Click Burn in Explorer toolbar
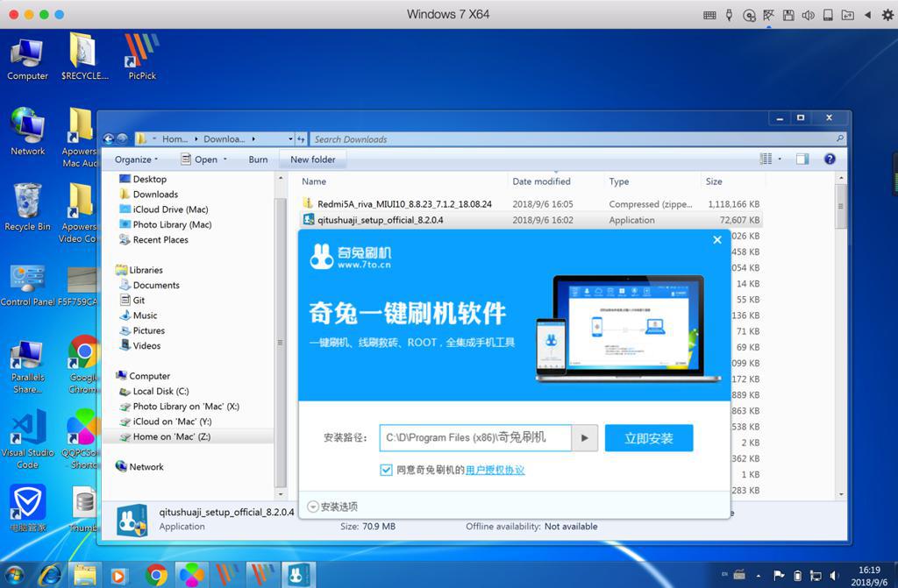Screen dimensions: 898x588 (258, 159)
